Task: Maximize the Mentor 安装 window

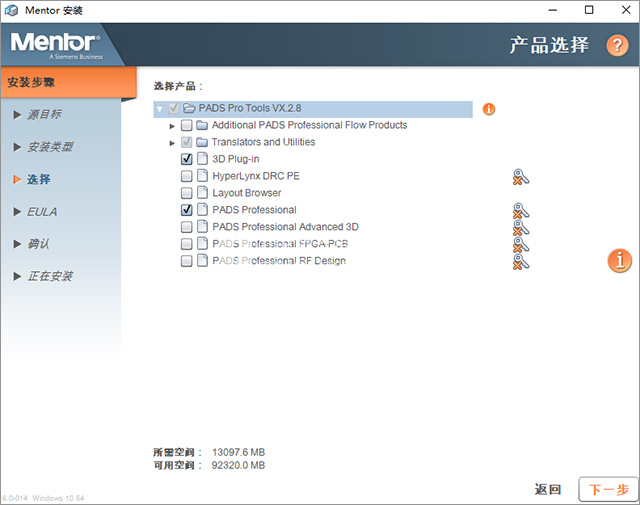Action: click(589, 10)
